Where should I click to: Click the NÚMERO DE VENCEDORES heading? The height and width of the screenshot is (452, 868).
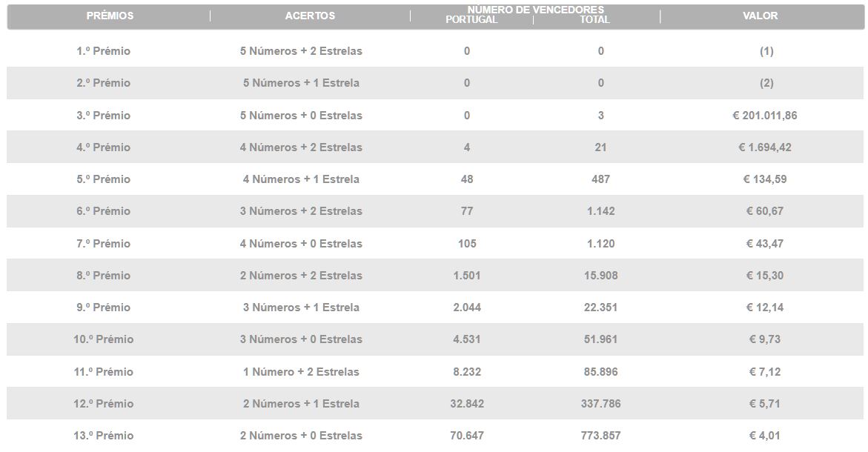[x=536, y=10]
